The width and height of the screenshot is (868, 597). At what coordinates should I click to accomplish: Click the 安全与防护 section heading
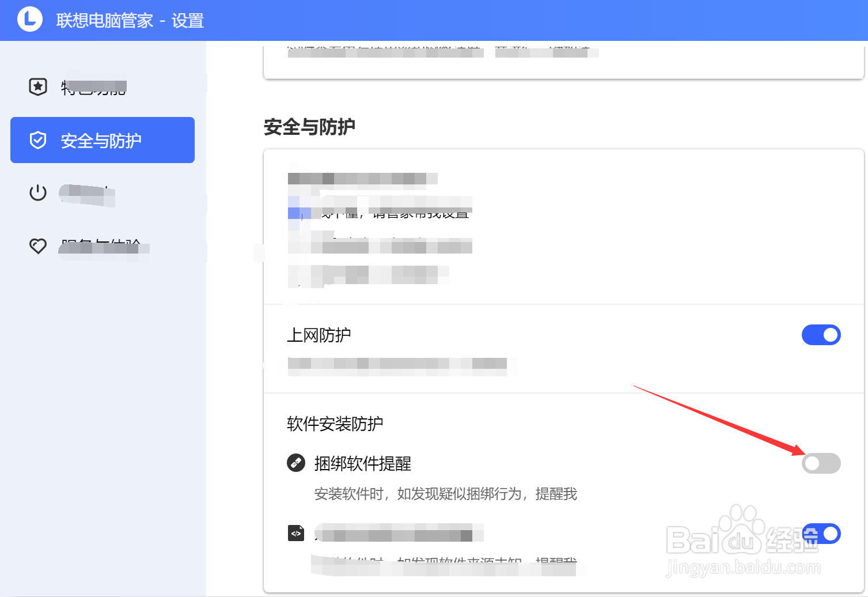(x=309, y=127)
